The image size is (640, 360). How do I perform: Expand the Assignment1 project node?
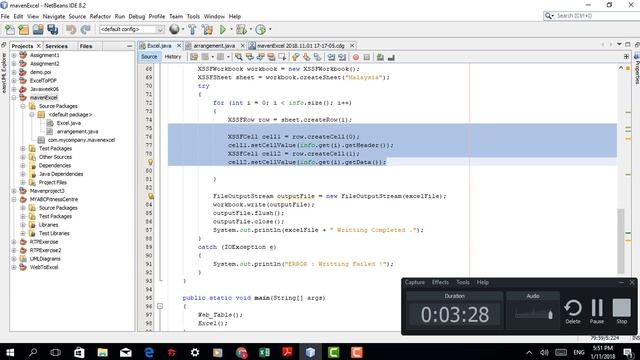point(14,55)
